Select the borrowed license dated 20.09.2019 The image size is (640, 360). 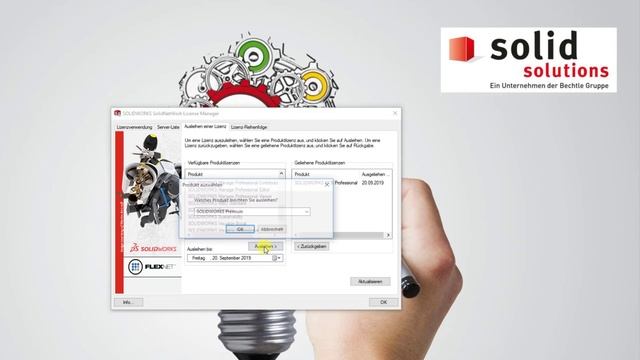point(341,183)
